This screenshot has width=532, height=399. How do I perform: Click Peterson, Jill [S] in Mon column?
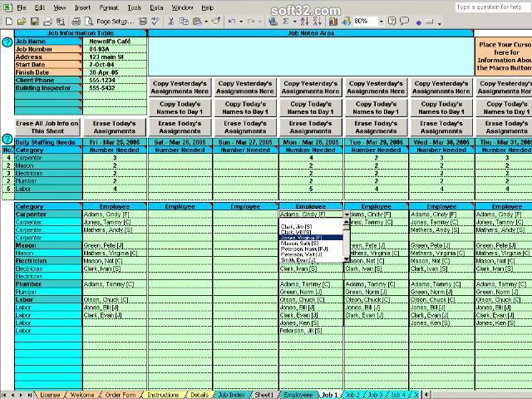(x=311, y=331)
